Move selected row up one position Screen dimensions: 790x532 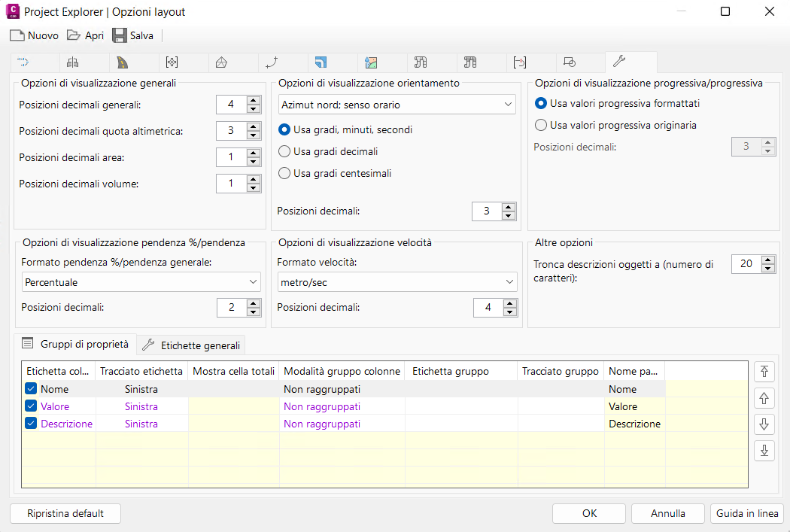click(x=764, y=398)
